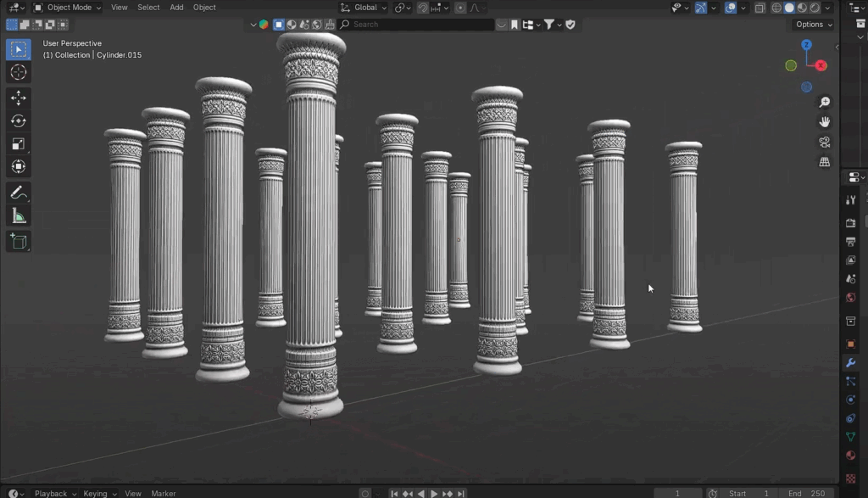Screen dimensions: 868x498
Task: Select the 3D Cursor tool
Action: 19,73
